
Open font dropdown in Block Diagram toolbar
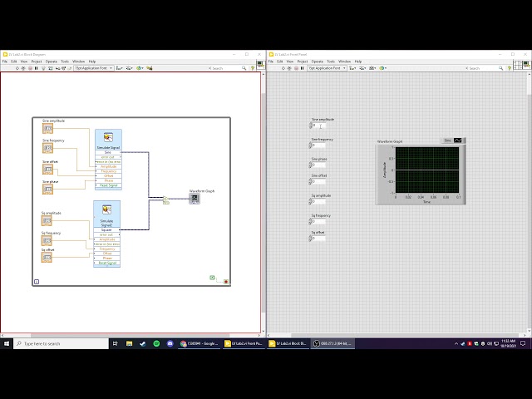pos(94,68)
